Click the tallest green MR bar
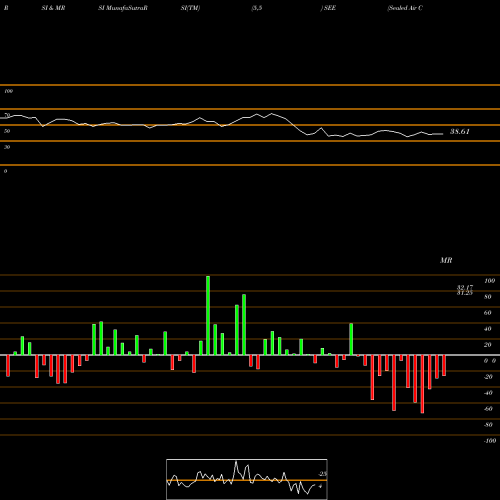The height and width of the screenshot is (500, 500). click(x=208, y=315)
